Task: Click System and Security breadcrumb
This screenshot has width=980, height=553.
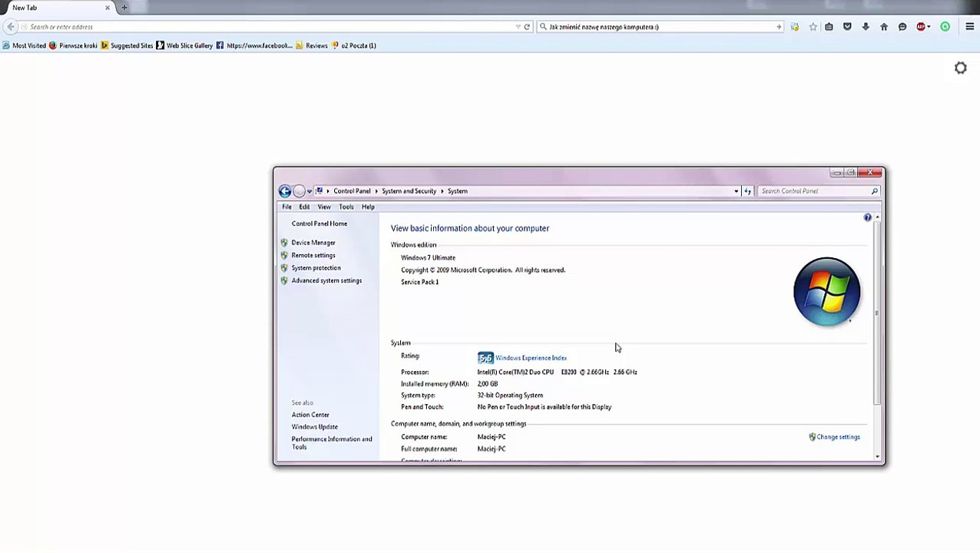Action: tap(409, 191)
